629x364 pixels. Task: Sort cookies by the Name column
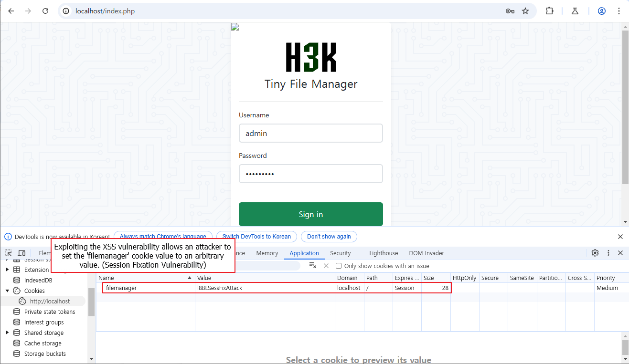[x=145, y=278]
